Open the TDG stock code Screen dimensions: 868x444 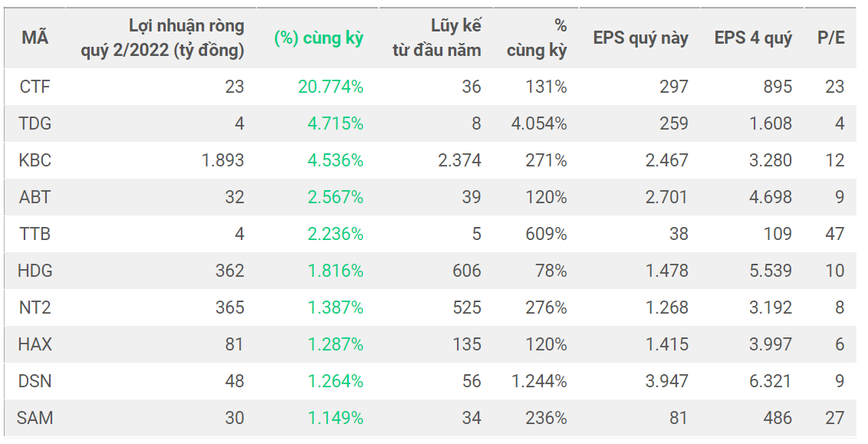point(35,123)
